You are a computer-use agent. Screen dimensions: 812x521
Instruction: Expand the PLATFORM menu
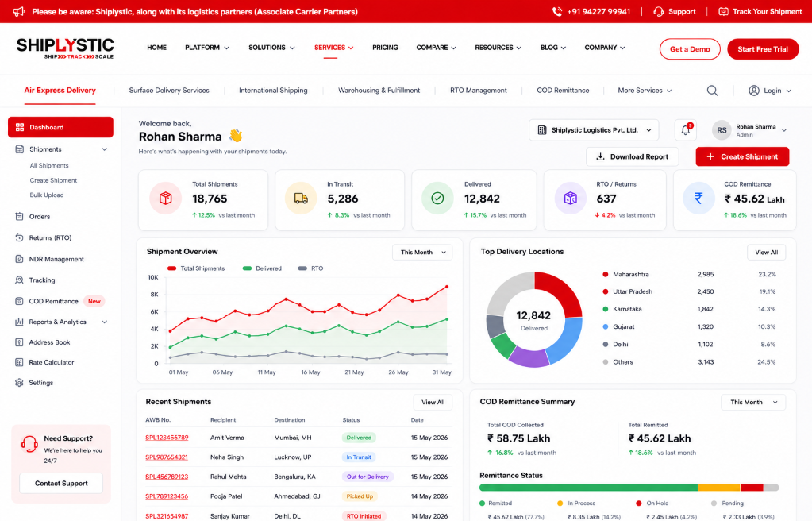coord(207,48)
